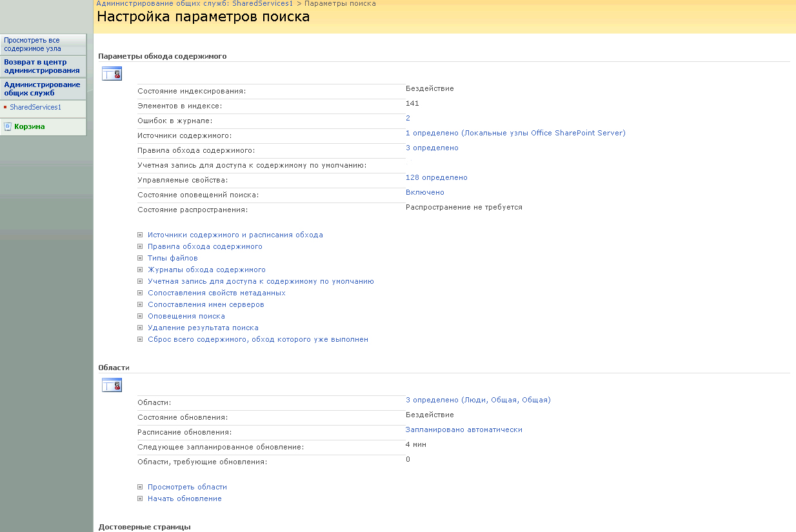
Task: Open Источники содержимого и расписания обхода
Action: 235,235
